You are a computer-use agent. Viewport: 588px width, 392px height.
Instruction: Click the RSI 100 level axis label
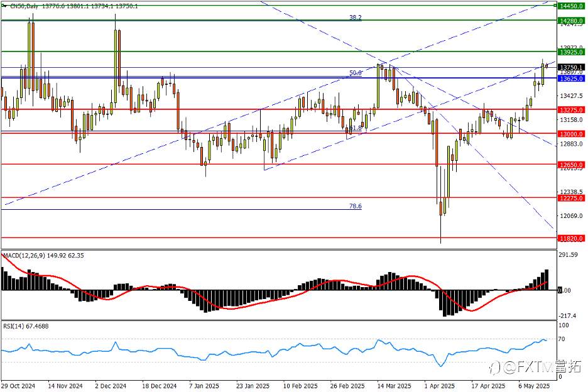pyautogui.click(x=563, y=325)
